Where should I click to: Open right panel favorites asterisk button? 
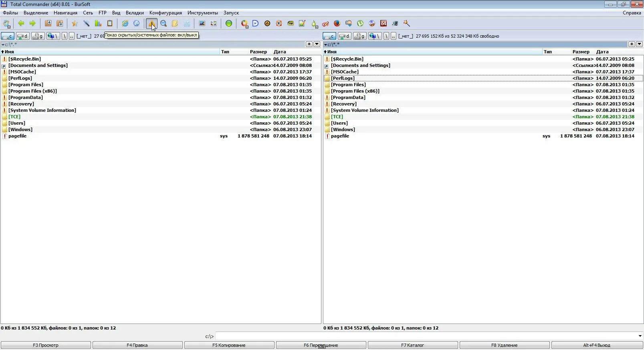pos(632,44)
